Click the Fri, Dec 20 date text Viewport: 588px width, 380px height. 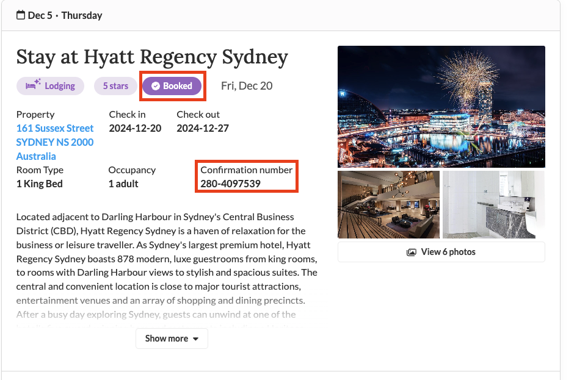pyautogui.click(x=247, y=86)
